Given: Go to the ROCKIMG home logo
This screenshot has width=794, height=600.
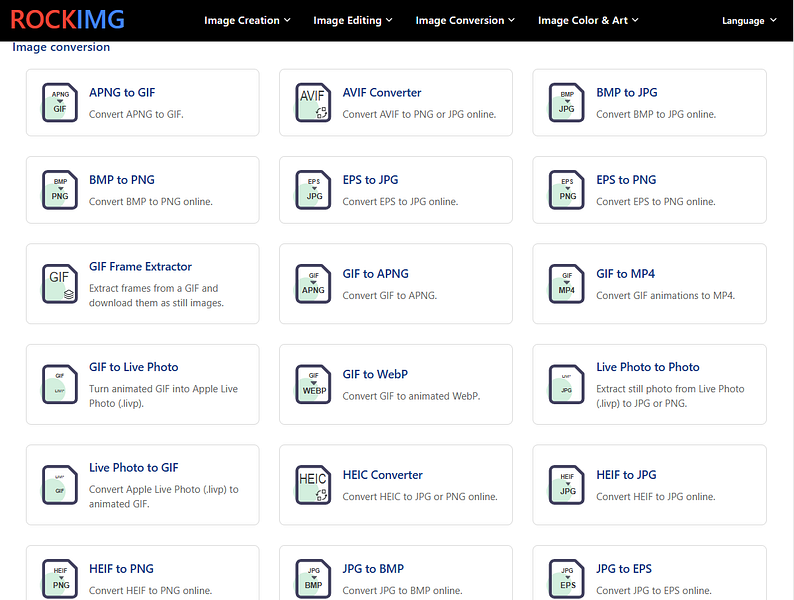Looking at the screenshot, I should coord(67,20).
